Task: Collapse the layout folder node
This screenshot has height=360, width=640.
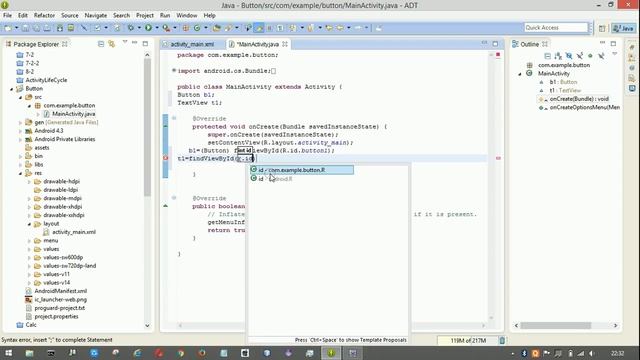Action: pyautogui.click(x=29, y=224)
